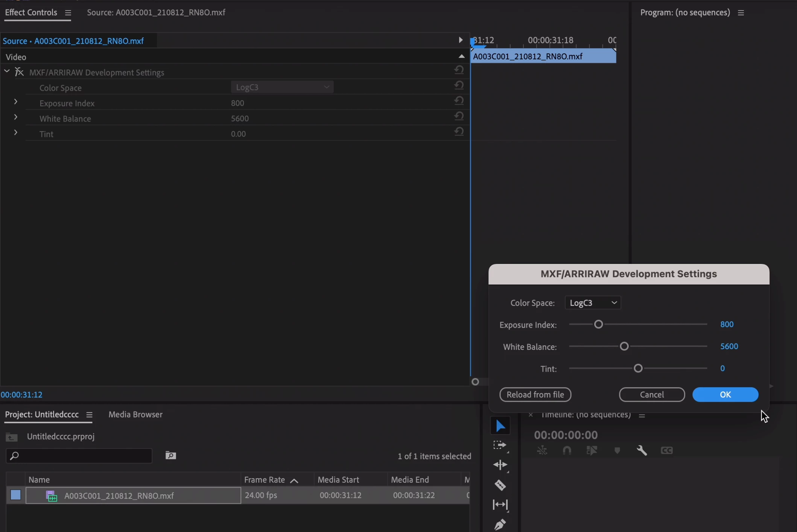The image size is (797, 532).
Task: Open the Effect Controls panel menu
Action: coord(68,13)
